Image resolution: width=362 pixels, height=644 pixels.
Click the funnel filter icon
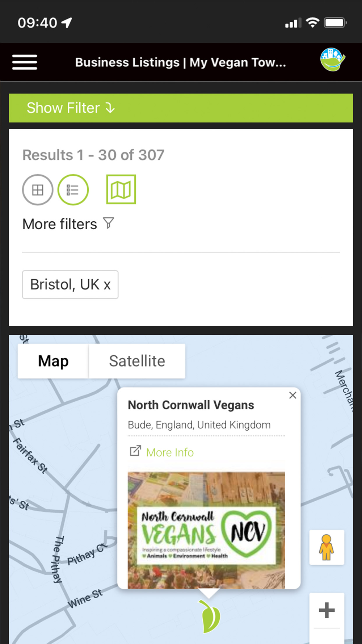[109, 223]
